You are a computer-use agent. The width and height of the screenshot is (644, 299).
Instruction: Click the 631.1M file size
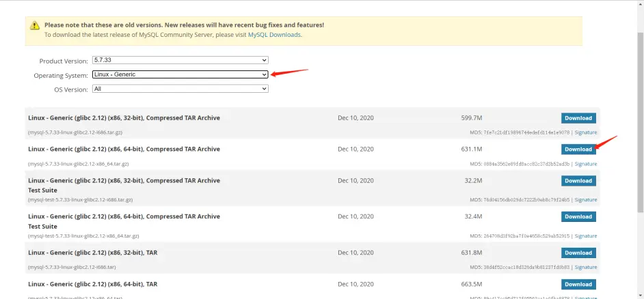tap(472, 149)
